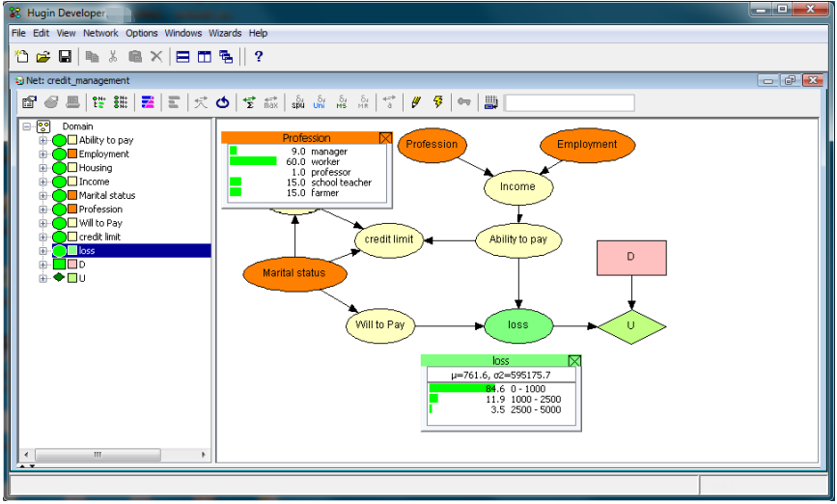The image size is (837, 504).
Task: Select the Marital status graph node
Action: [x=294, y=274]
